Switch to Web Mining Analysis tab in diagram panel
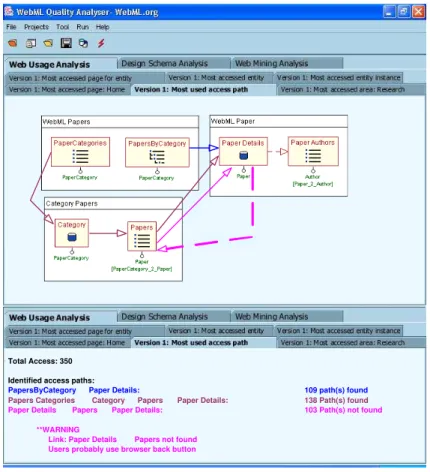The width and height of the screenshot is (430, 472). (287, 63)
